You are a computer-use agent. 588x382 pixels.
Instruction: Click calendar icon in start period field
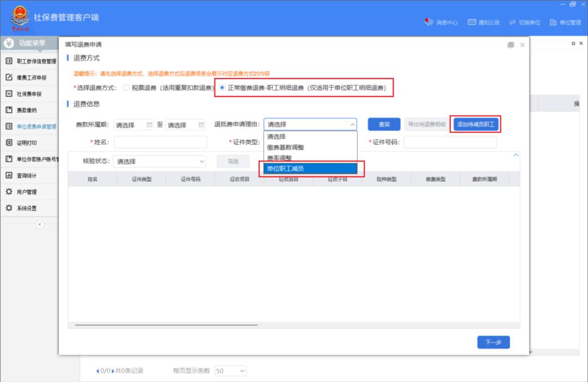pos(150,125)
